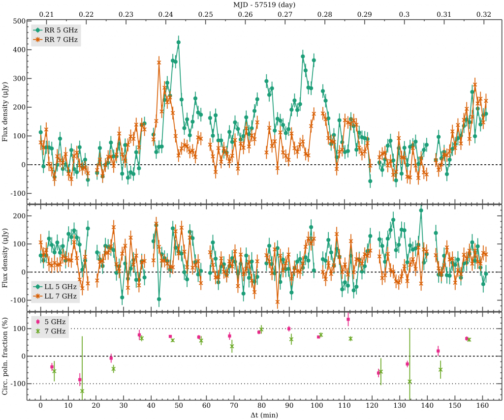This screenshot has height=420, width=504.
Task: Click the top axis title 'MJD - 57519 (day)'
Action: coord(264,5)
